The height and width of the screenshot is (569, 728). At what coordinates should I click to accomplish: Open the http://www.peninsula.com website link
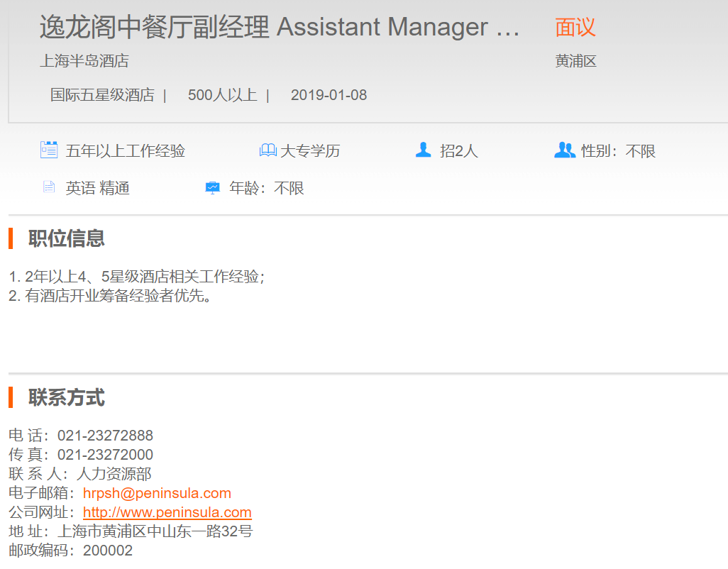point(167,512)
